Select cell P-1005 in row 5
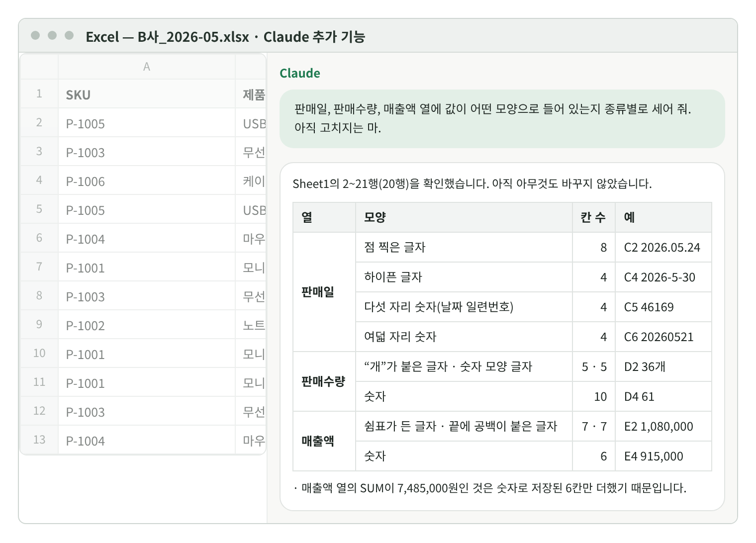Screen dimensions: 756x543 (x=146, y=209)
